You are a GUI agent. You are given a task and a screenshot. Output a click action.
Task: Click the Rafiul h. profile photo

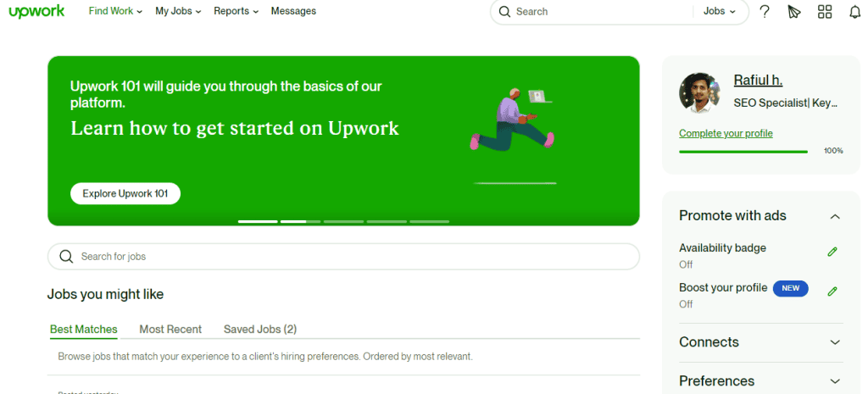[x=699, y=92]
